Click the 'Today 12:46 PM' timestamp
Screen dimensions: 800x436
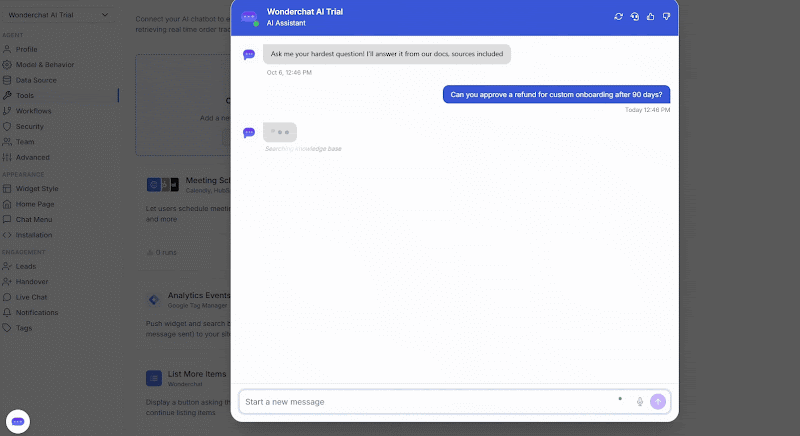pos(647,110)
